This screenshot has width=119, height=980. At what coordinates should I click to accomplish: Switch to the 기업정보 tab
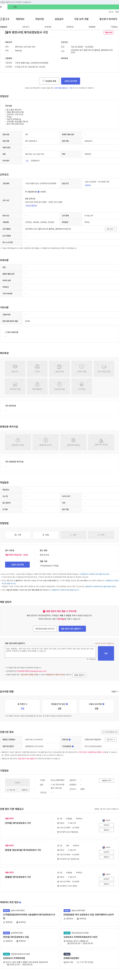[x=114, y=27]
